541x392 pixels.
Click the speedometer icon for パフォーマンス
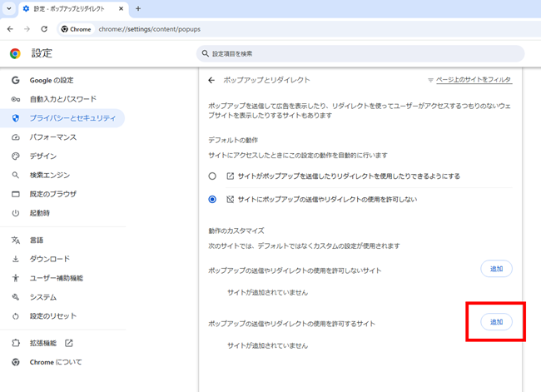16,137
